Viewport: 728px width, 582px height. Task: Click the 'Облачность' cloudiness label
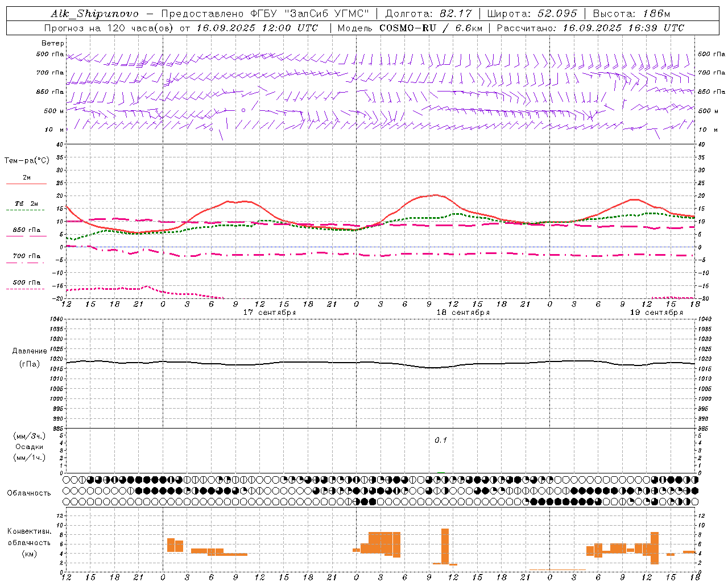coord(29,493)
